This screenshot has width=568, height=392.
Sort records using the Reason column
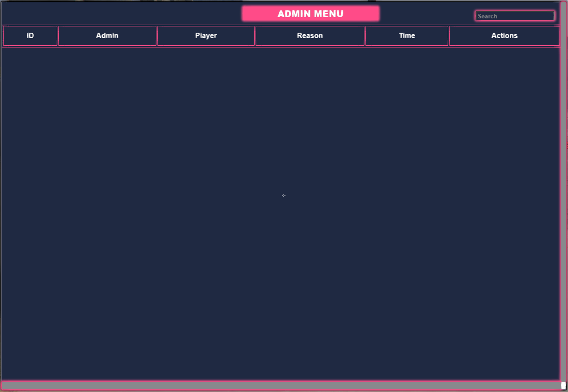(309, 35)
